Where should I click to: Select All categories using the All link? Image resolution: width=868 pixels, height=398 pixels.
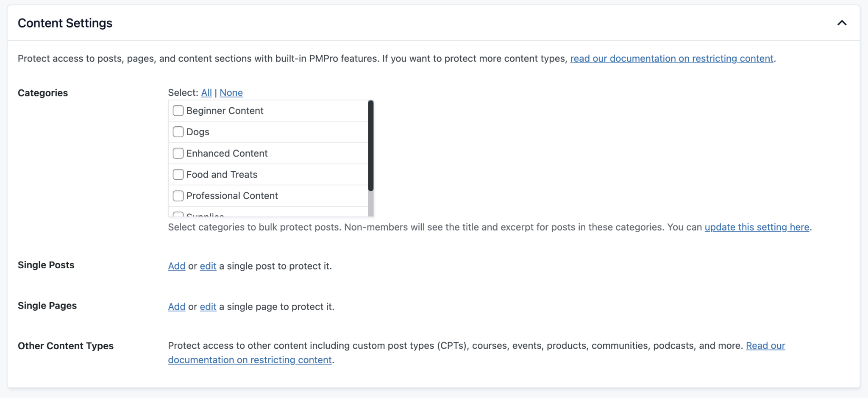click(206, 92)
